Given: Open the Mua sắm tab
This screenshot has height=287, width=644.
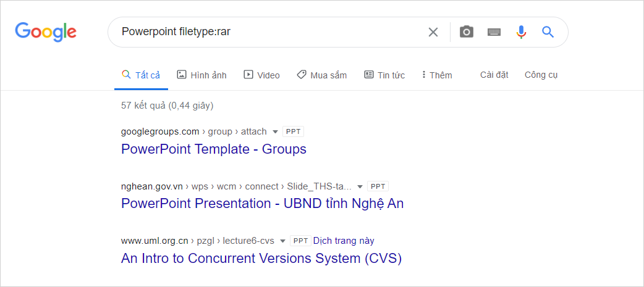Looking at the screenshot, I should 322,75.
